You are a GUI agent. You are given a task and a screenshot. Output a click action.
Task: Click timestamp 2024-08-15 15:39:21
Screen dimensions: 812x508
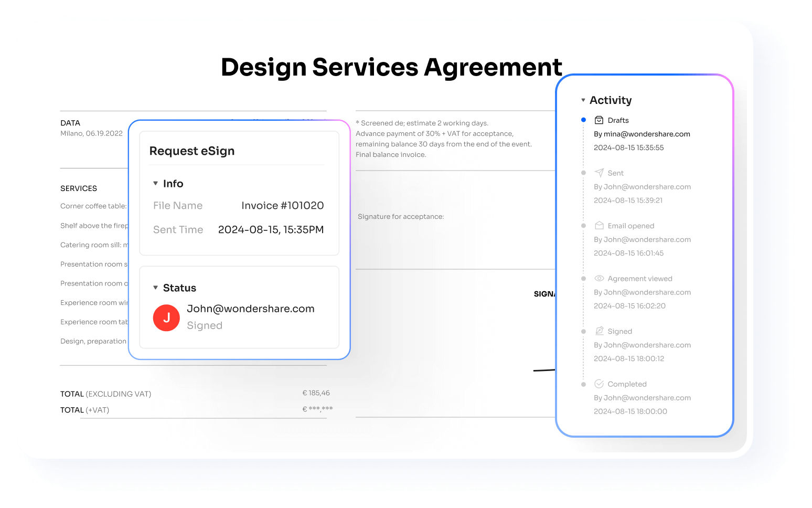point(628,200)
